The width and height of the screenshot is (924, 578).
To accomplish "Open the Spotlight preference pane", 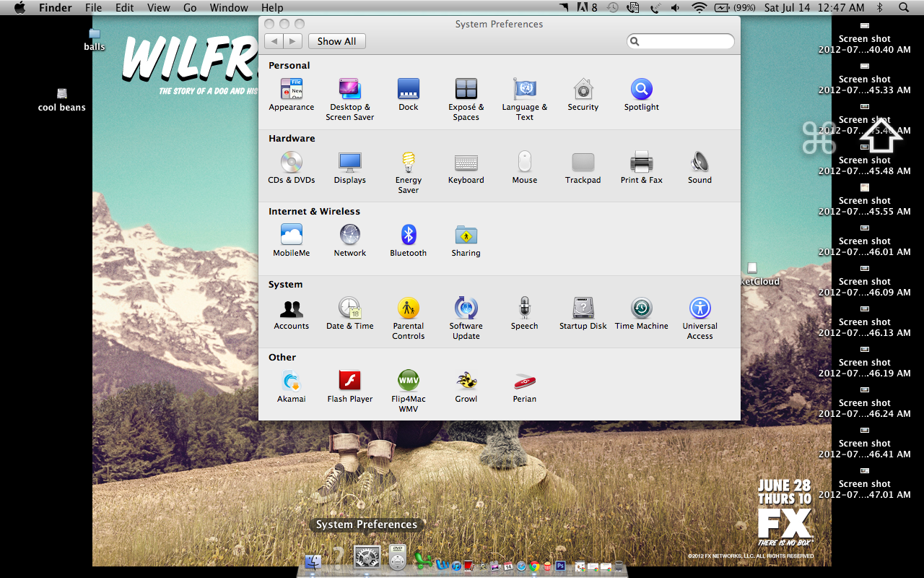I will (x=642, y=95).
